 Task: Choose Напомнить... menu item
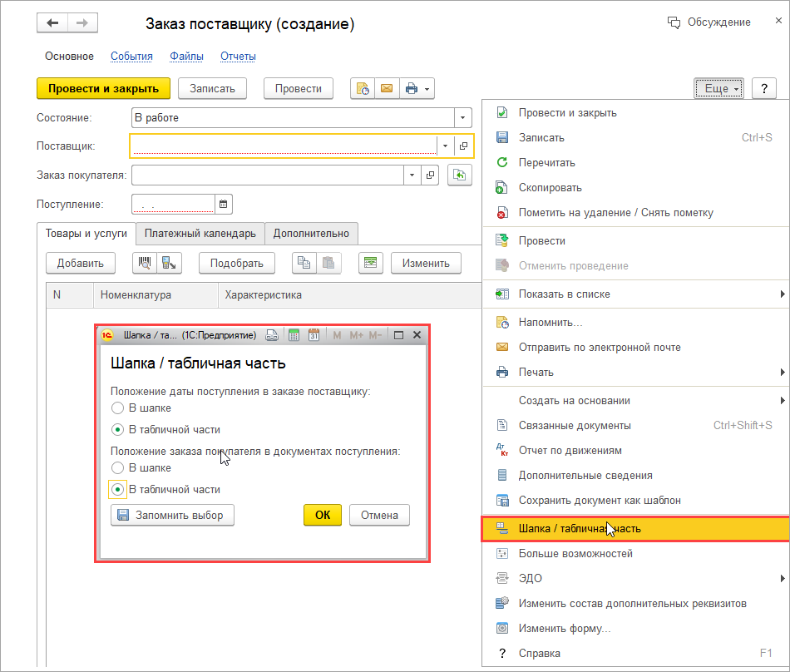[636, 323]
